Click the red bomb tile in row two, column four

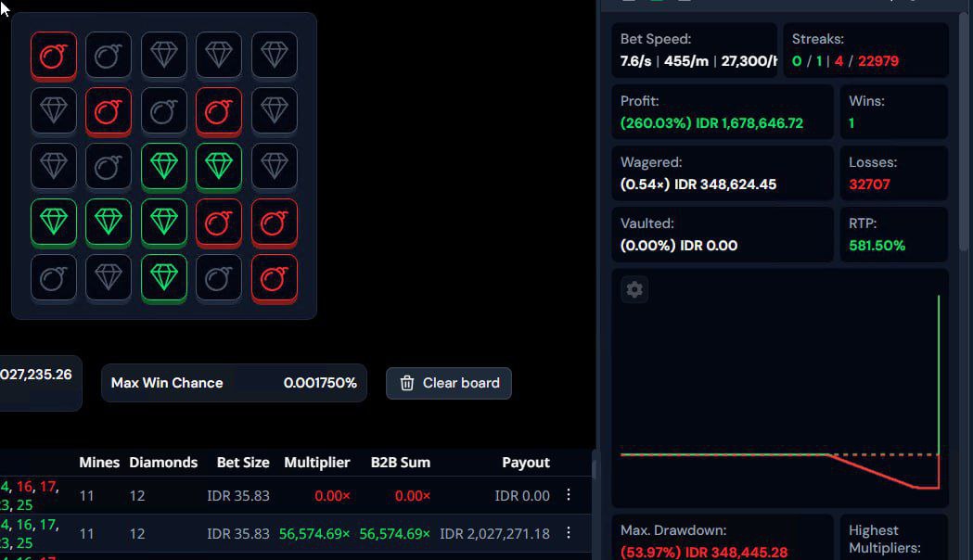coord(218,111)
